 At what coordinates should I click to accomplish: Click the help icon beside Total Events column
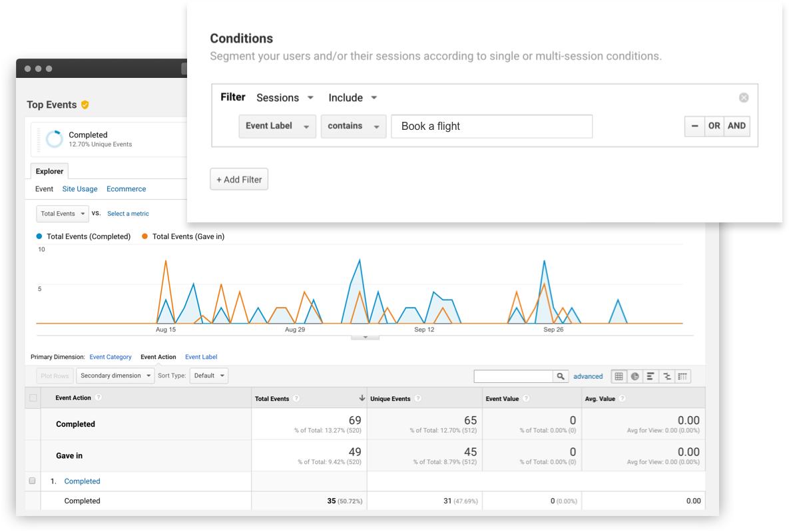point(296,399)
